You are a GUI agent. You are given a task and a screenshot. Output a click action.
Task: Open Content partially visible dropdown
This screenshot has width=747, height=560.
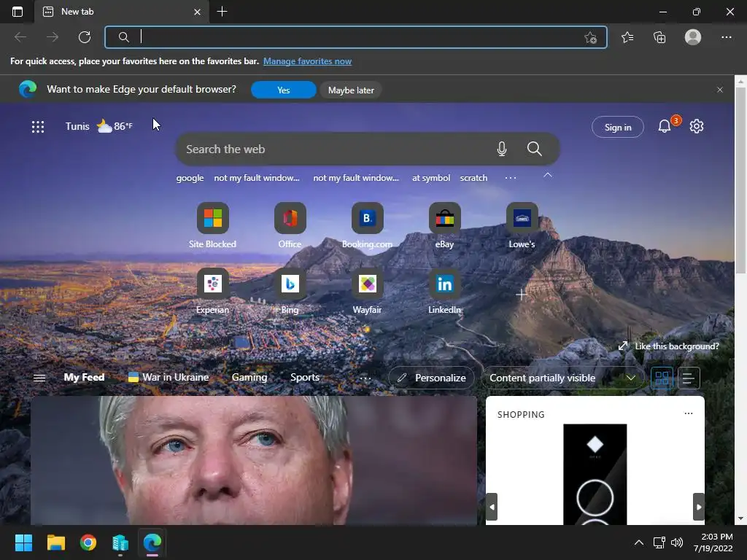562,378
